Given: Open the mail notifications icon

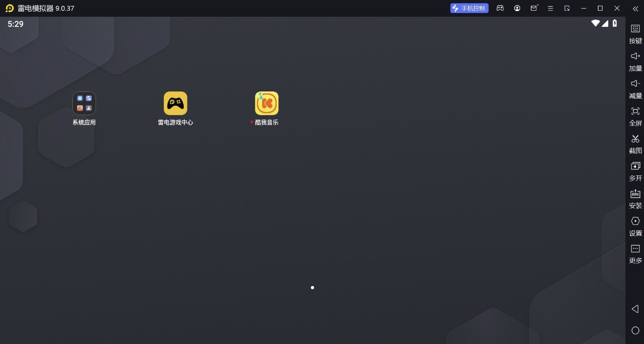Looking at the screenshot, I should 534,8.
